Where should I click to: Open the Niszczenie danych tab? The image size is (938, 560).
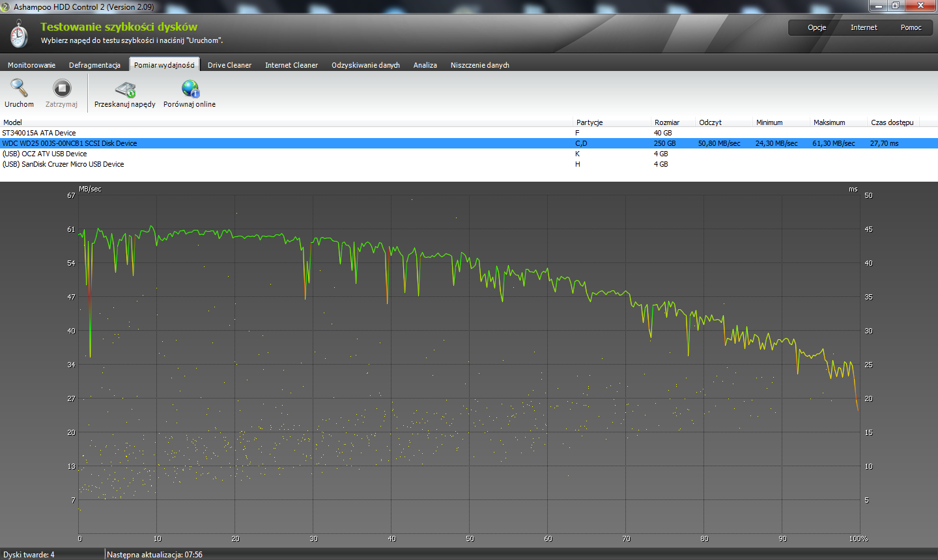479,65
